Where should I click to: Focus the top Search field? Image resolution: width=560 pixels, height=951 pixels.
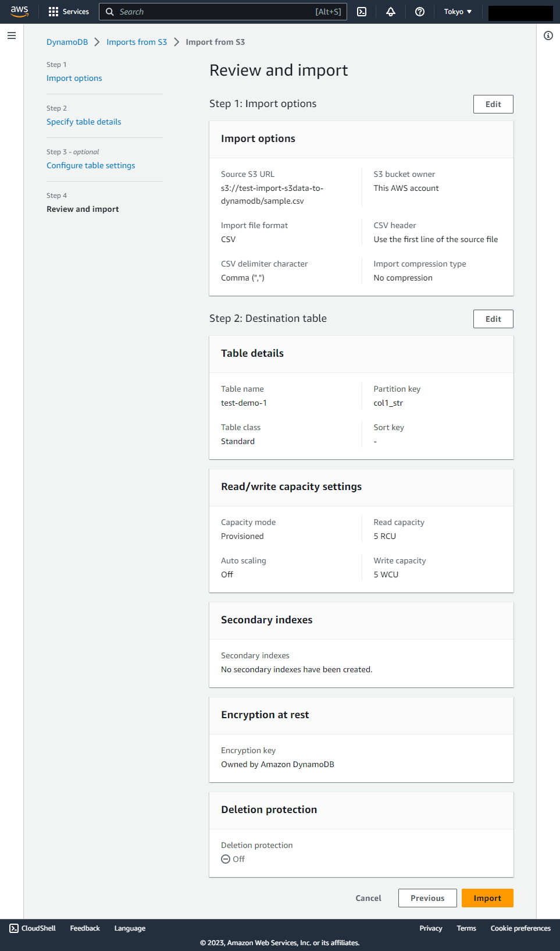point(223,12)
